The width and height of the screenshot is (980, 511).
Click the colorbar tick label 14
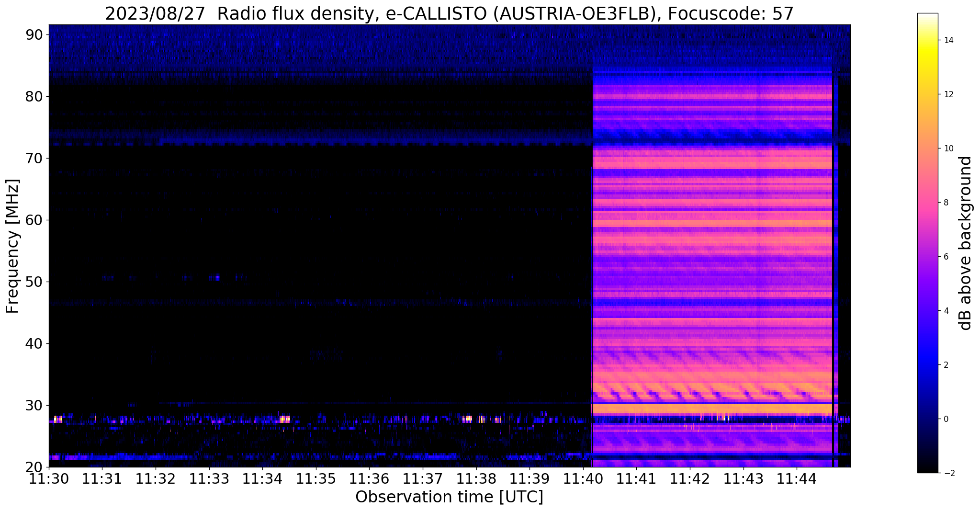(948, 40)
